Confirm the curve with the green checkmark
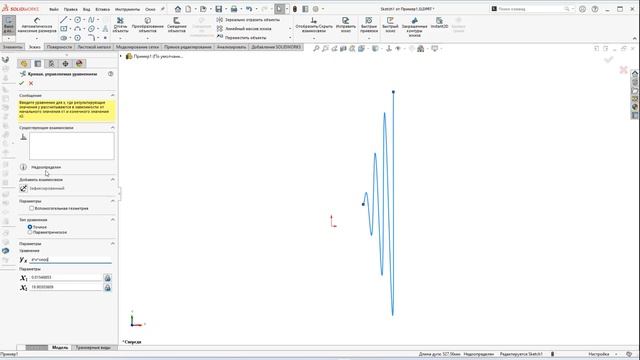 [22, 83]
